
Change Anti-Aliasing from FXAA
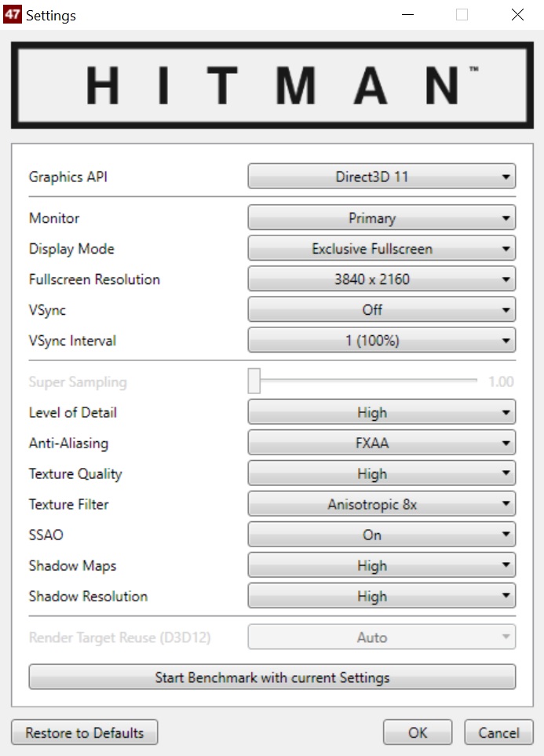[x=382, y=443]
